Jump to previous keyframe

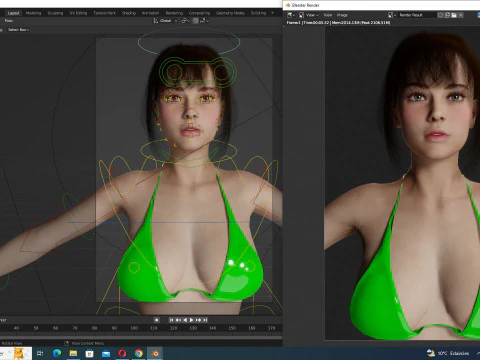pyautogui.click(x=178, y=320)
